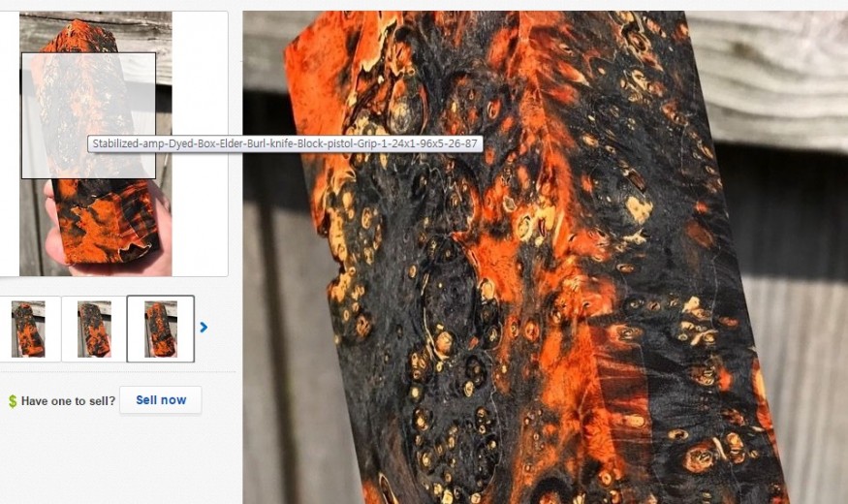Select the middle thumbnail in the strip
The width and height of the screenshot is (848, 504).
94,329
